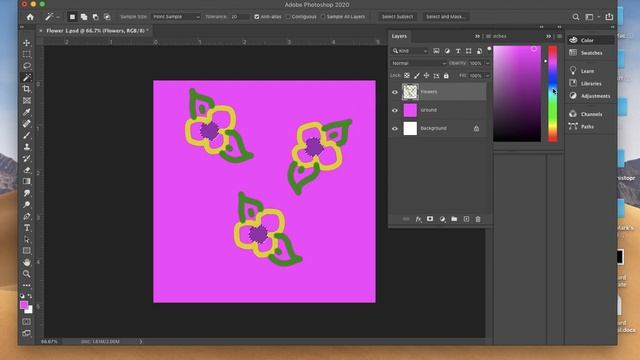Select the Rectangular Marquee tool
This screenshot has width=640, height=360.
tap(27, 54)
